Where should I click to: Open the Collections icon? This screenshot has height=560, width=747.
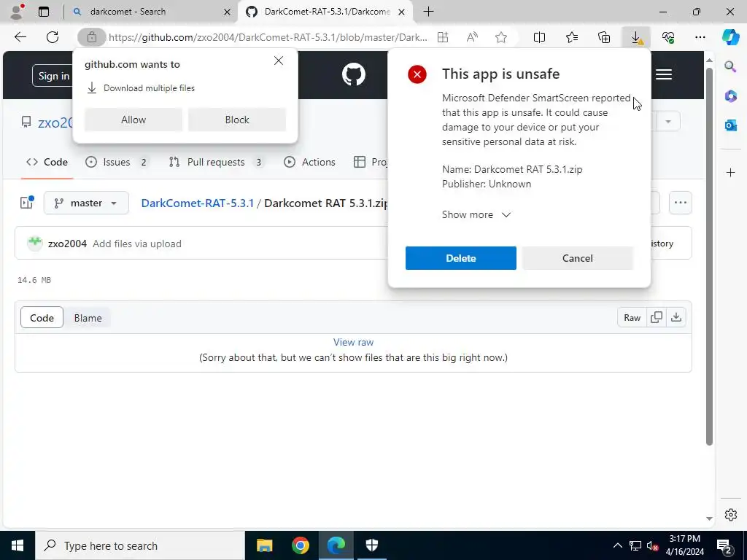(x=603, y=37)
